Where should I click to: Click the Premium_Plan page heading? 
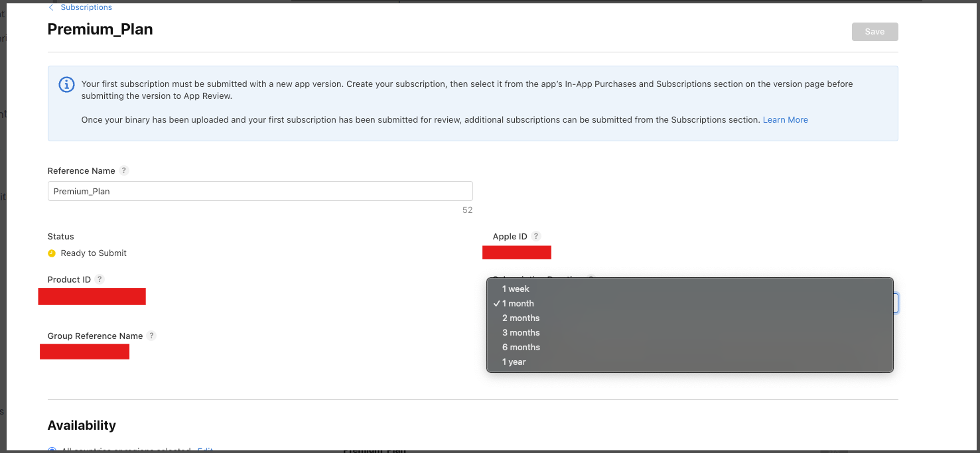click(x=100, y=29)
